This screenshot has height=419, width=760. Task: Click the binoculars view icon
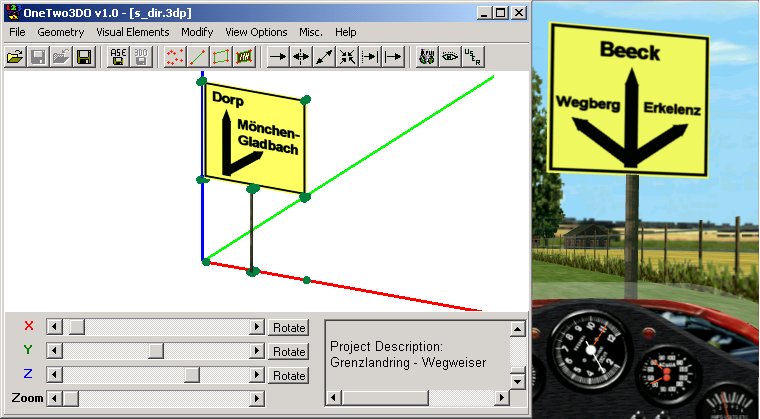tap(427, 57)
